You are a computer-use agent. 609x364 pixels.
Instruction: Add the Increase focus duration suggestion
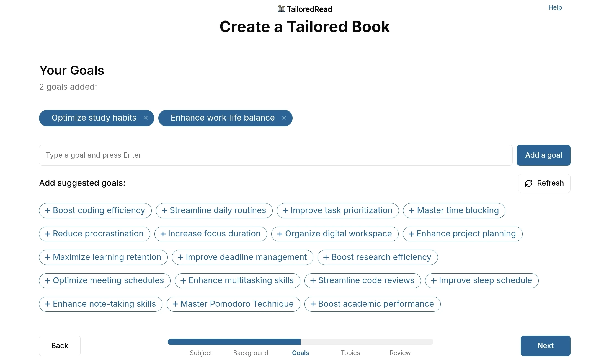[211, 234]
